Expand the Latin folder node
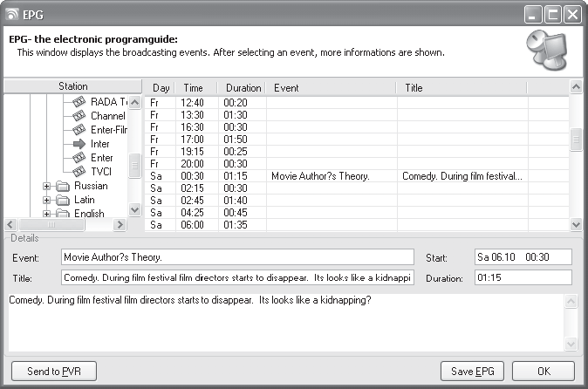Image resolution: width=588 pixels, height=389 pixels. point(46,200)
